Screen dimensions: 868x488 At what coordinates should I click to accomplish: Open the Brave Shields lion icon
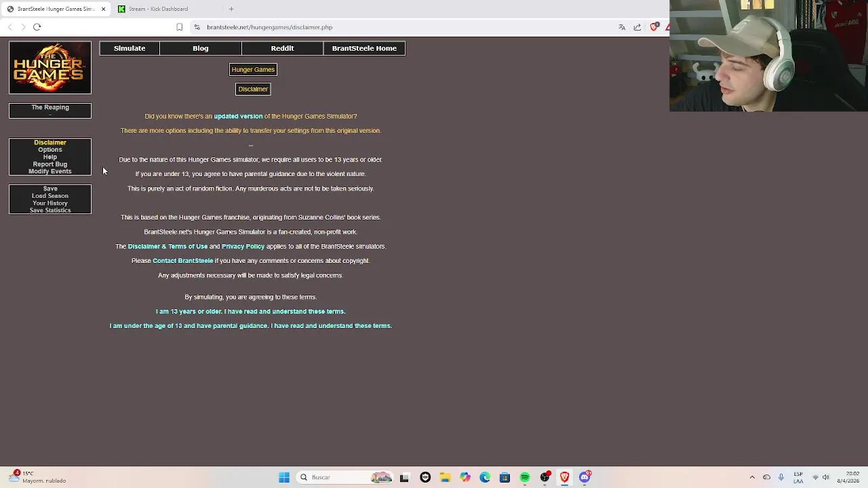pyautogui.click(x=654, y=27)
